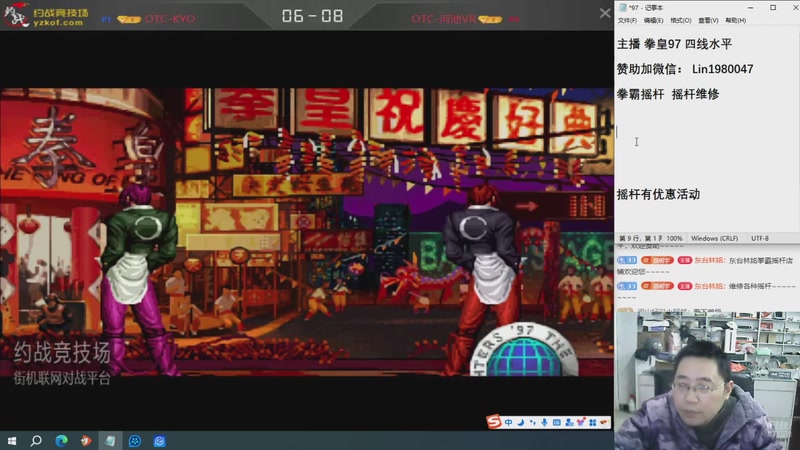Open the Windows Start menu
The image size is (800, 450).
click(12, 441)
